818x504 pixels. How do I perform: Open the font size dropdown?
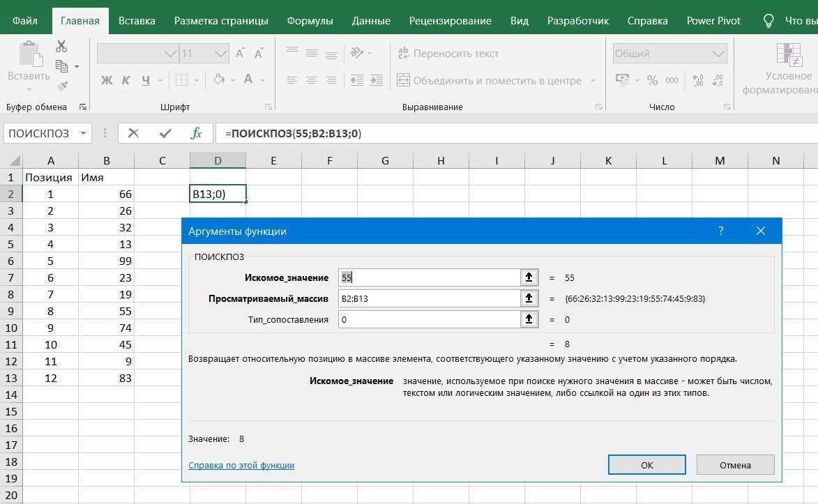[x=220, y=54]
